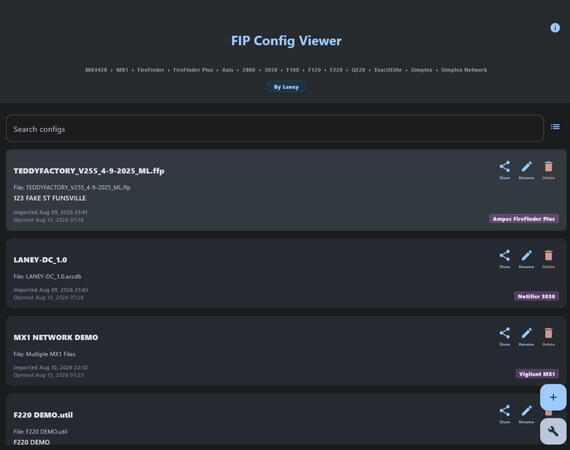This screenshot has width=570, height=450.
Task: Delete the MX1 NETWORK DEMO config
Action: pos(549,337)
